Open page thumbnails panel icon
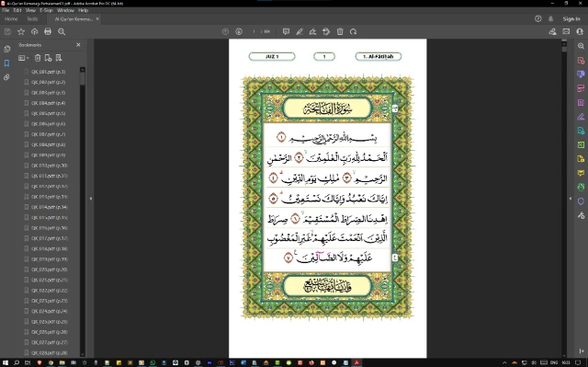The image size is (588, 367). pos(6,49)
